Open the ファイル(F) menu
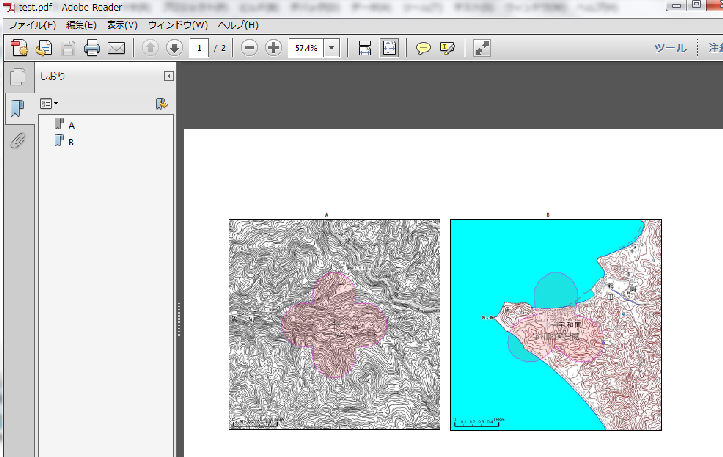This screenshot has height=457, width=723. [32, 24]
